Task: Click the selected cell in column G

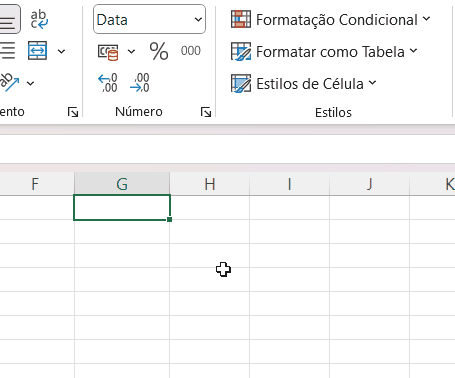Action: [122, 207]
